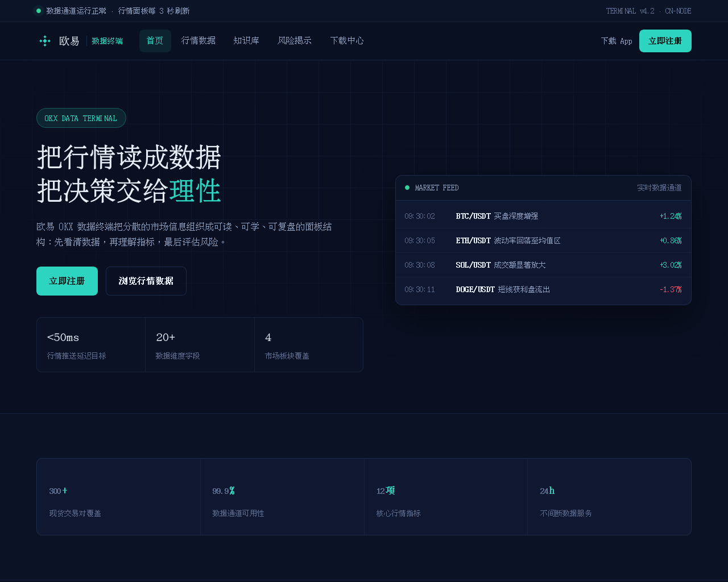
Task: Click the 12项 核心行情指标 card
Action: click(446, 497)
